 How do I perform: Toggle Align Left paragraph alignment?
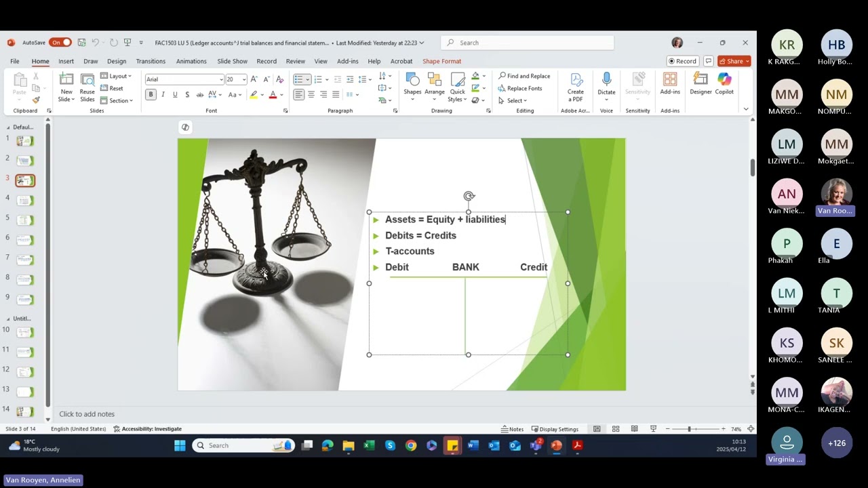coord(298,95)
